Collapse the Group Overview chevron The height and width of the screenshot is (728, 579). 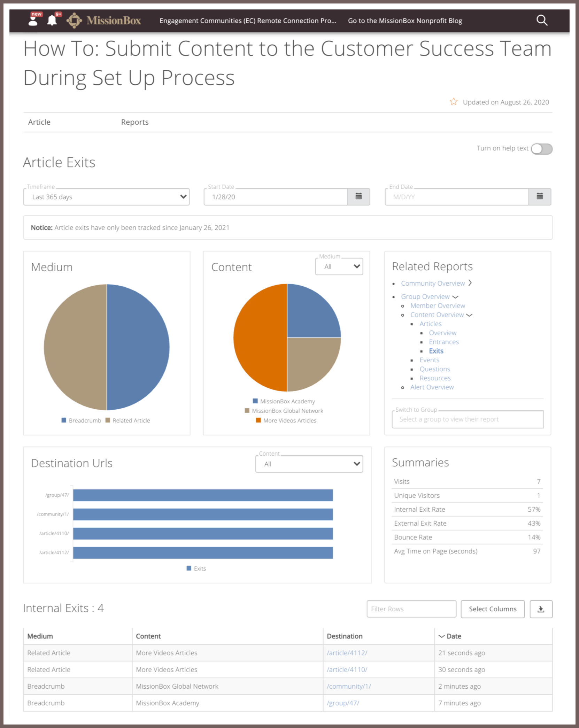(455, 297)
